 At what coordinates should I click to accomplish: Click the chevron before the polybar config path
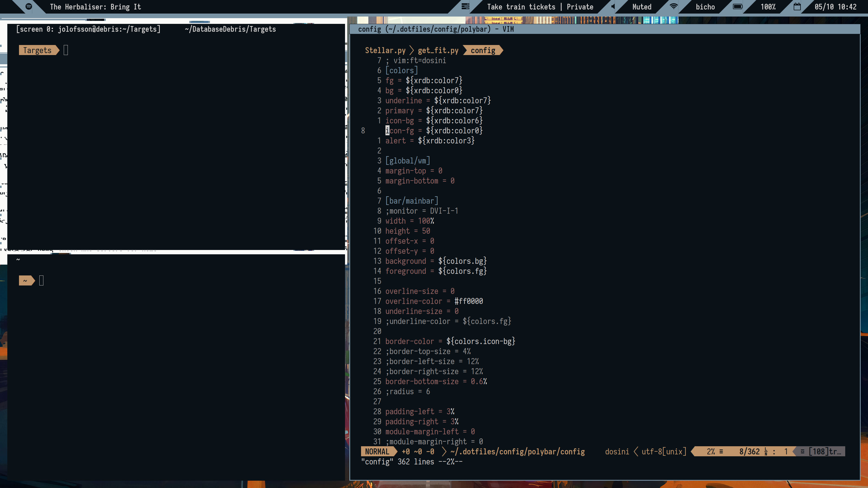pos(444,452)
